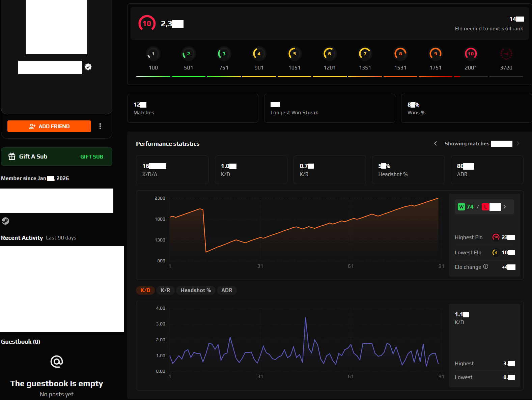Open the three-dot profile options menu

100,126
